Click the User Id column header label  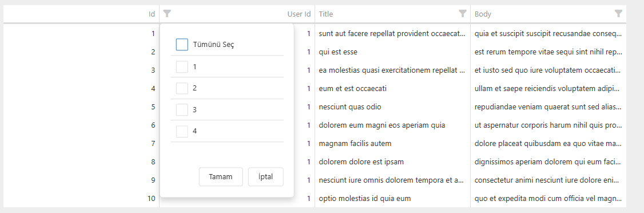tap(299, 14)
